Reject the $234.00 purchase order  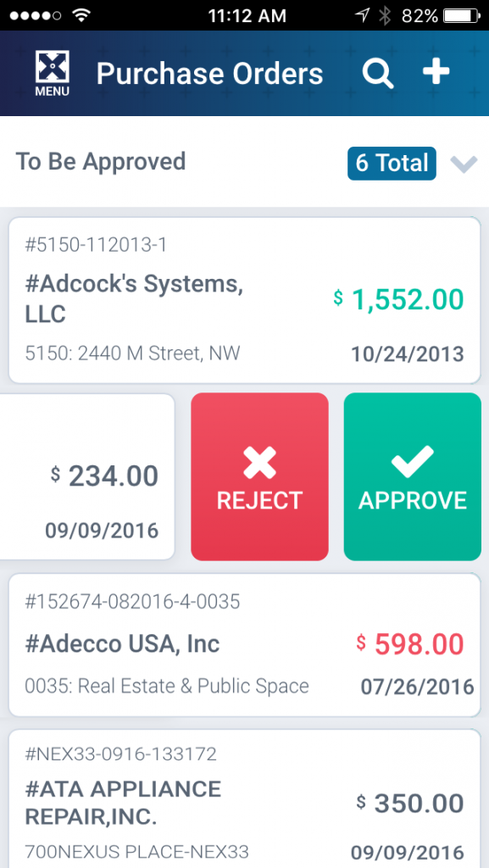click(x=259, y=476)
